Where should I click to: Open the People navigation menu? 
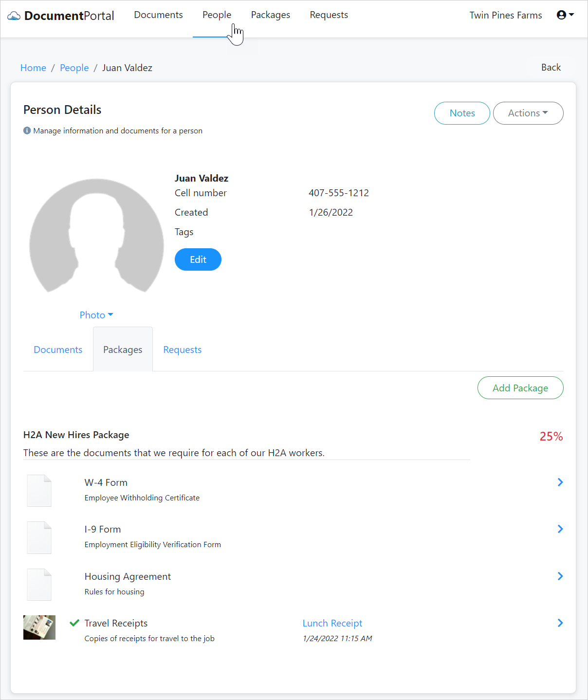tap(217, 15)
